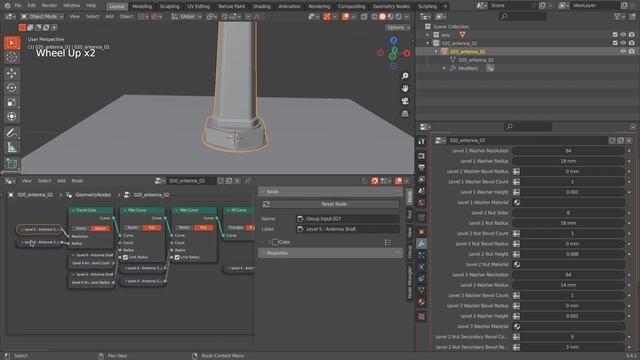Click the Level 1 Washer Material field
The width and height of the screenshot is (640, 360).
[x=569, y=202]
